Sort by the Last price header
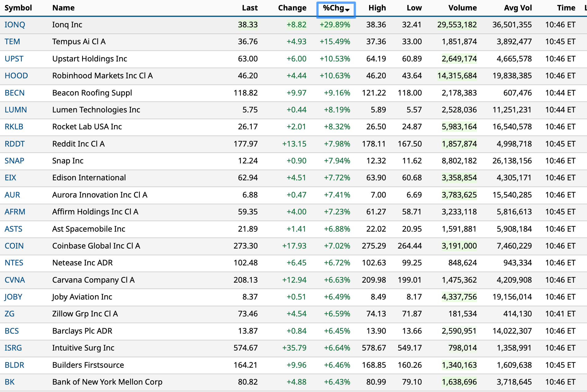587x392 pixels. [x=250, y=8]
